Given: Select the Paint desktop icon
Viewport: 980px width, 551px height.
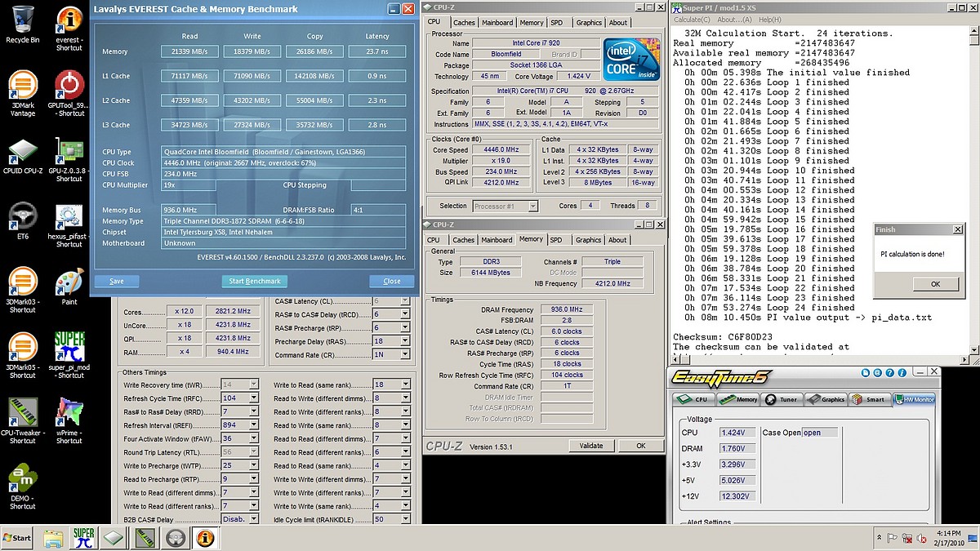Looking at the screenshot, I should (69, 287).
